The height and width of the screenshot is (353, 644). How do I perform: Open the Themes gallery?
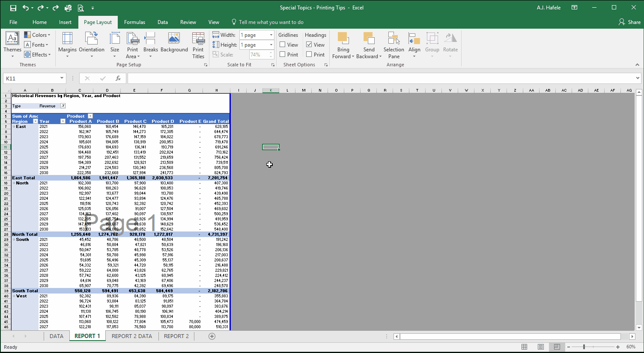12,45
